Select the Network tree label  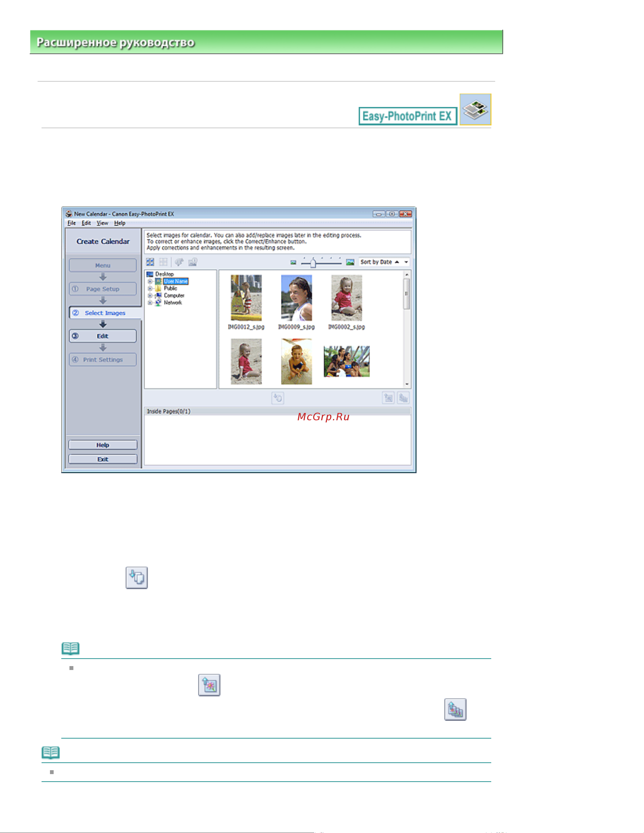(173, 303)
